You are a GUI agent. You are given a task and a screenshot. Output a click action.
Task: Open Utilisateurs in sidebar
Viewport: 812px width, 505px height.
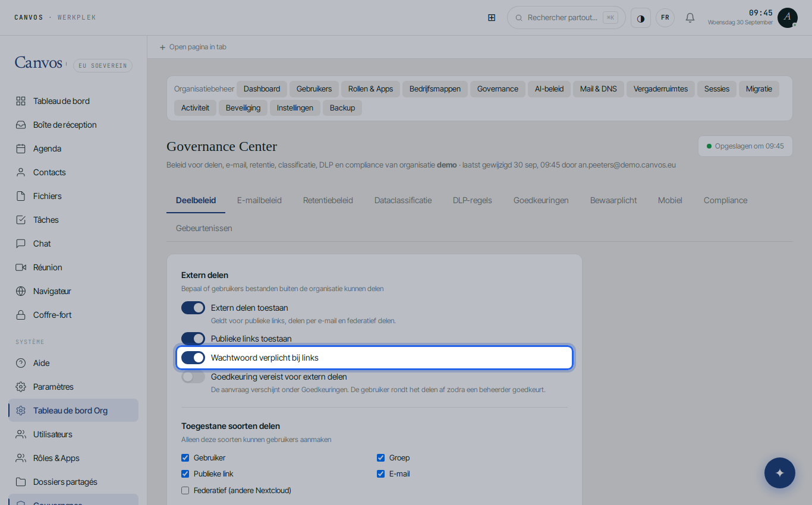74,434
